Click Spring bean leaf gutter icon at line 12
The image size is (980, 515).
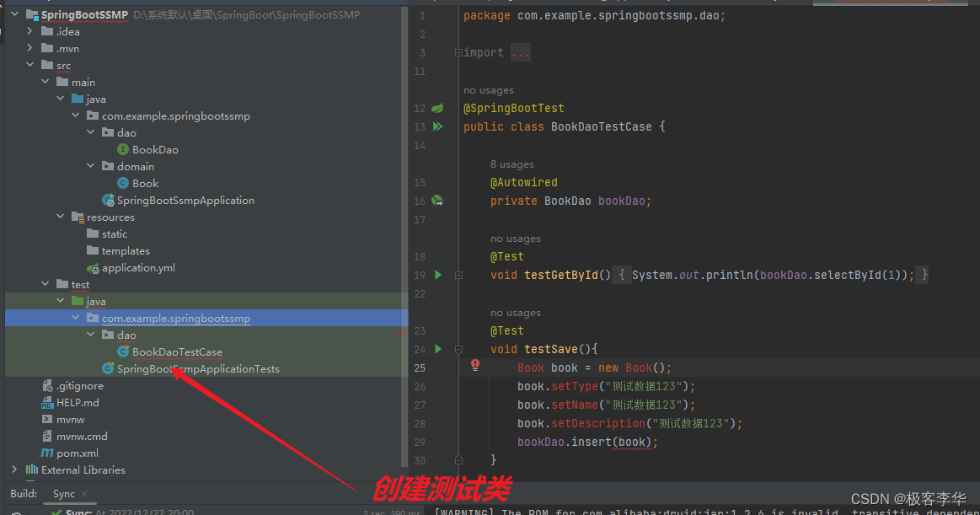coord(437,108)
